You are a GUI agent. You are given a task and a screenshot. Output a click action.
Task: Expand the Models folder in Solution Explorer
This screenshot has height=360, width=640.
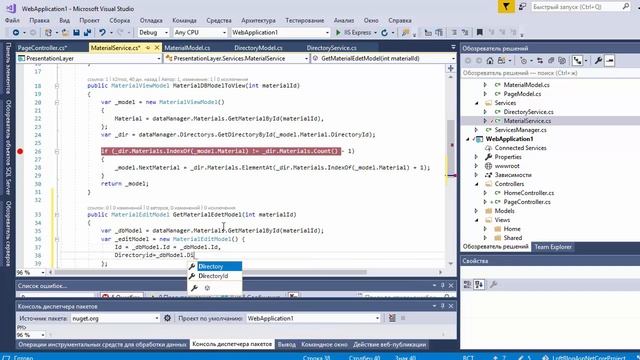(476, 211)
